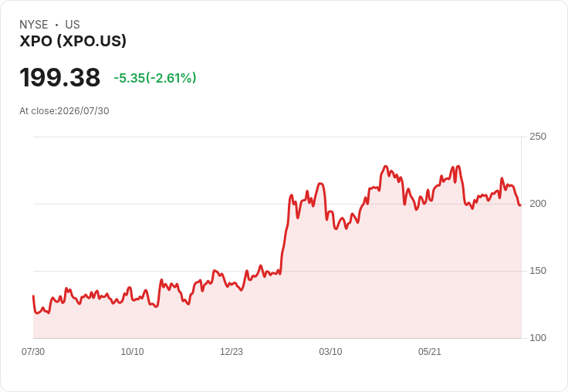Click the US market label

(x=73, y=25)
